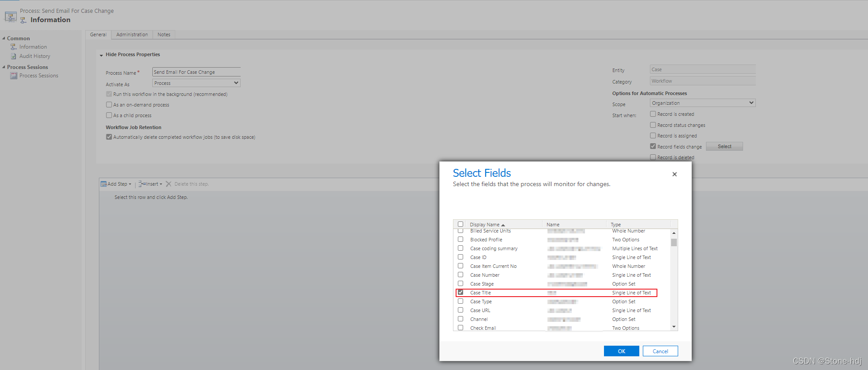Open Process Sessions link in the sidebar
Image resolution: width=868 pixels, height=370 pixels.
[39, 76]
